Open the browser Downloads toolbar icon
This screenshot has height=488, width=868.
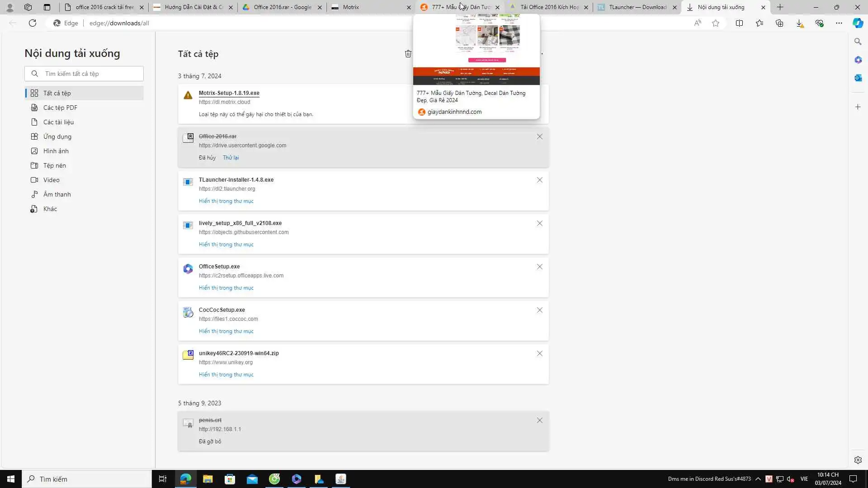point(799,23)
